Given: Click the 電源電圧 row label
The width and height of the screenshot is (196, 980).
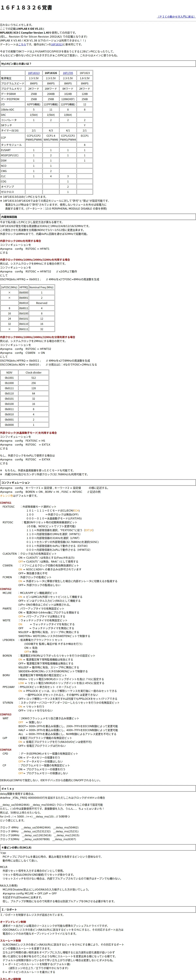Looking at the screenshot, I should (13, 78).
